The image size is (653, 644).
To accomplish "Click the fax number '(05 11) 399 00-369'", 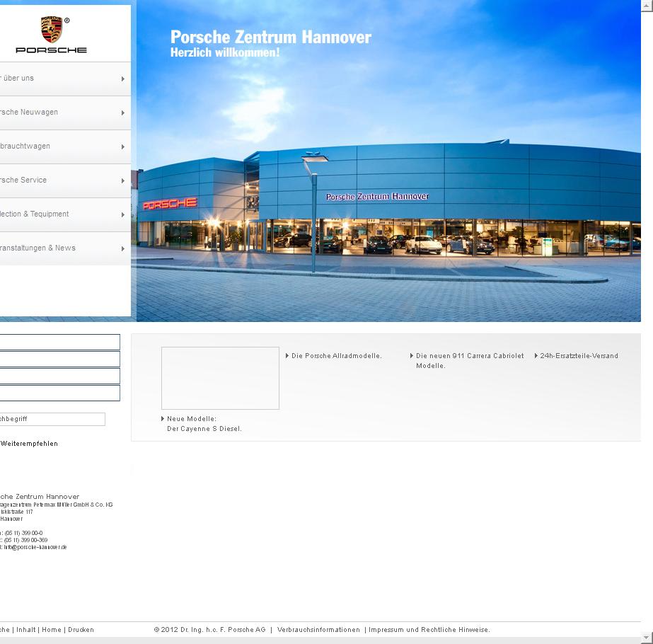I will pos(25,540).
